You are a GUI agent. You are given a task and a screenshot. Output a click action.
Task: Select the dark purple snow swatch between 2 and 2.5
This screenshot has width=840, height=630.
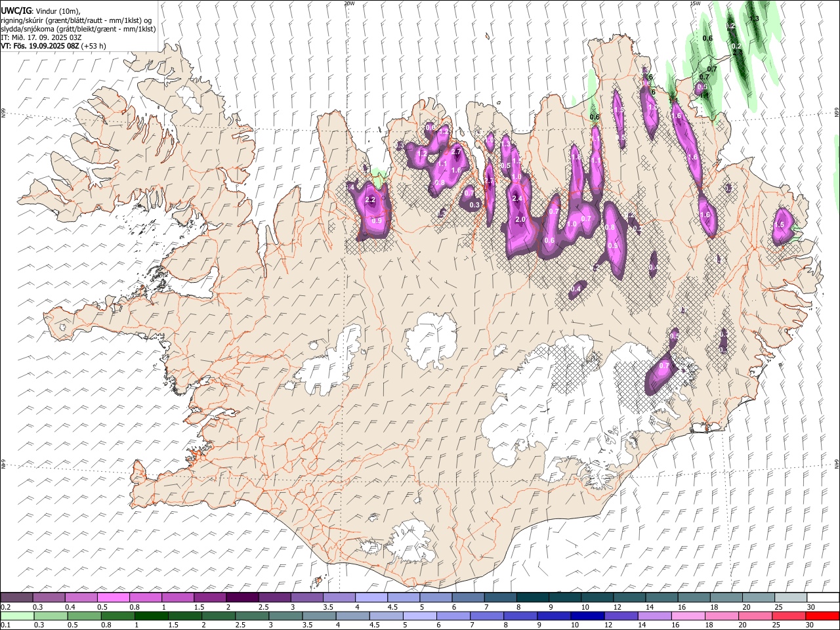click(241, 598)
